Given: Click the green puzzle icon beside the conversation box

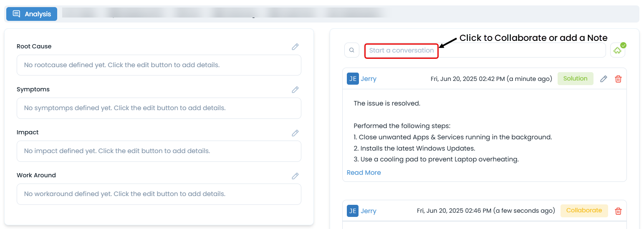Looking at the screenshot, I should 617,50.
